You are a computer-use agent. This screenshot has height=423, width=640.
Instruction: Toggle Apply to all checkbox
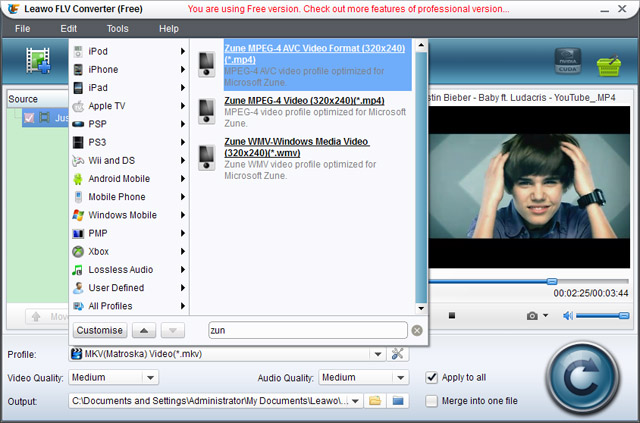pos(431,377)
